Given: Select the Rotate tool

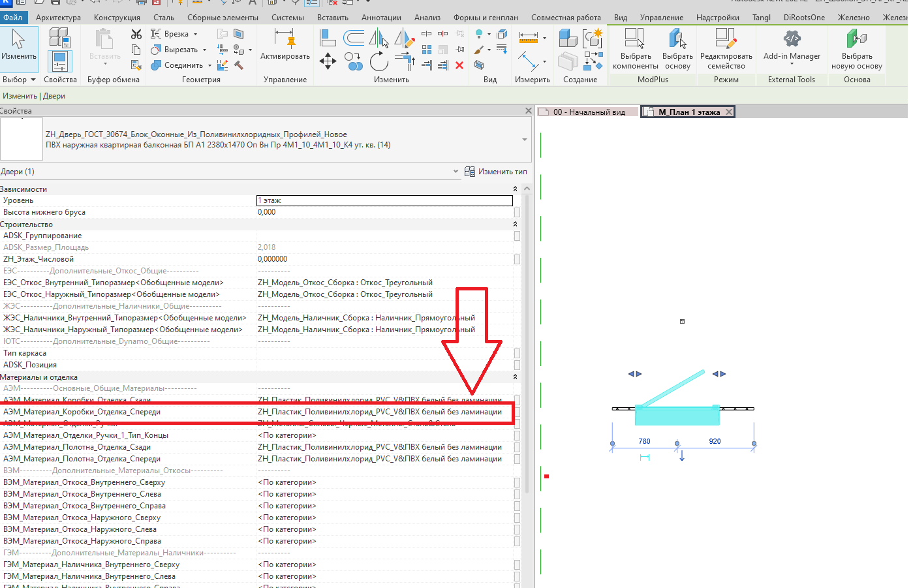Looking at the screenshot, I should [x=379, y=61].
